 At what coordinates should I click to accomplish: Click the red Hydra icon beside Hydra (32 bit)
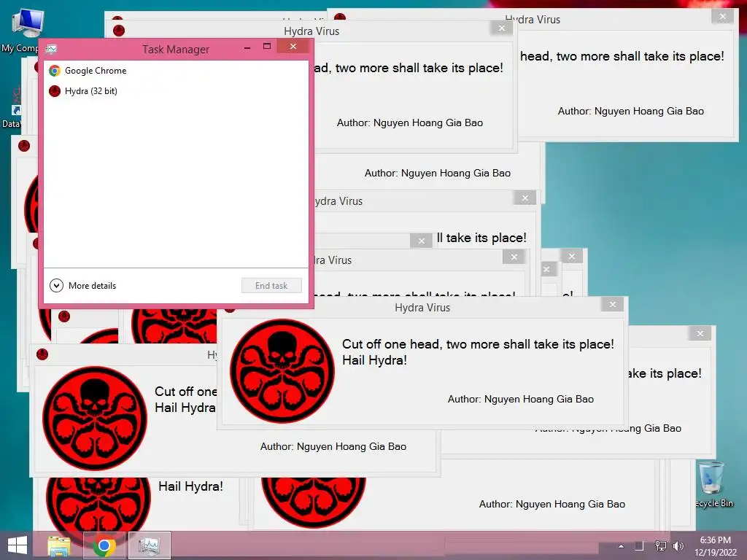(55, 91)
